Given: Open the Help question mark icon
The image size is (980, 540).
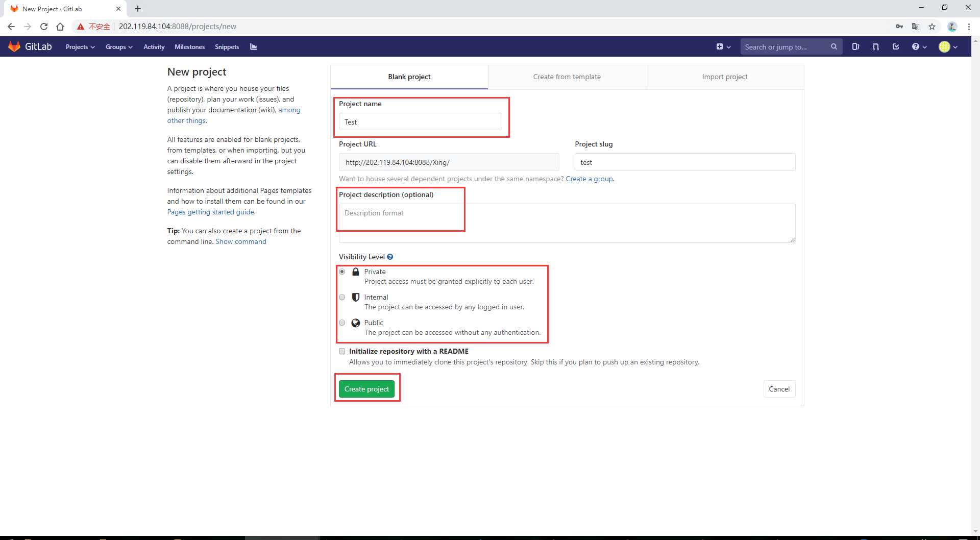Looking at the screenshot, I should (916, 47).
